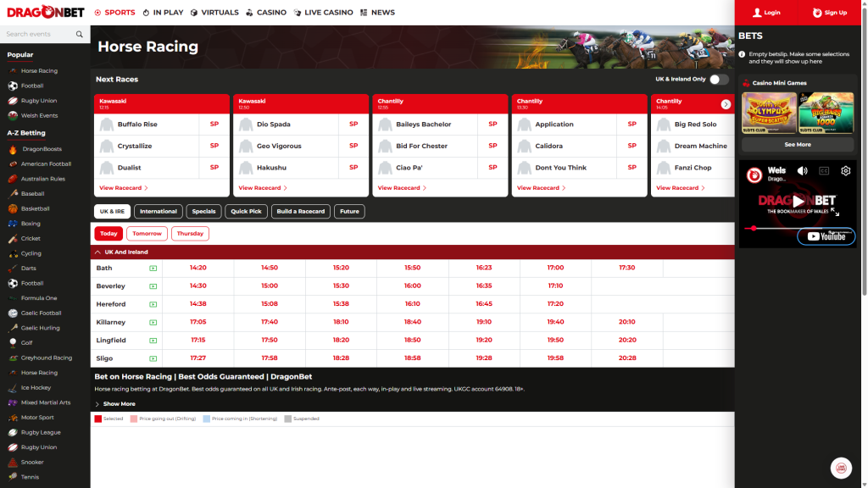Open Gates of Olympus game thumbnail
The width and height of the screenshot is (868, 488).
pyautogui.click(x=768, y=113)
